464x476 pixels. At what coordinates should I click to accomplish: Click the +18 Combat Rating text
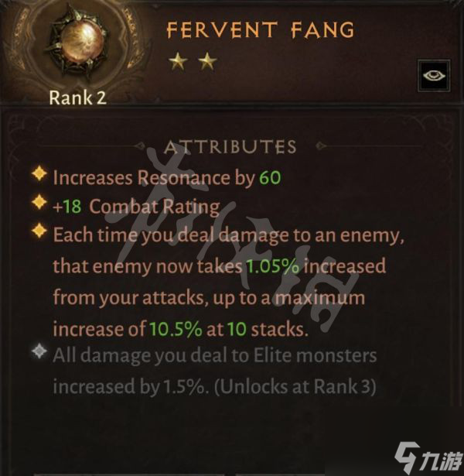coord(136,207)
